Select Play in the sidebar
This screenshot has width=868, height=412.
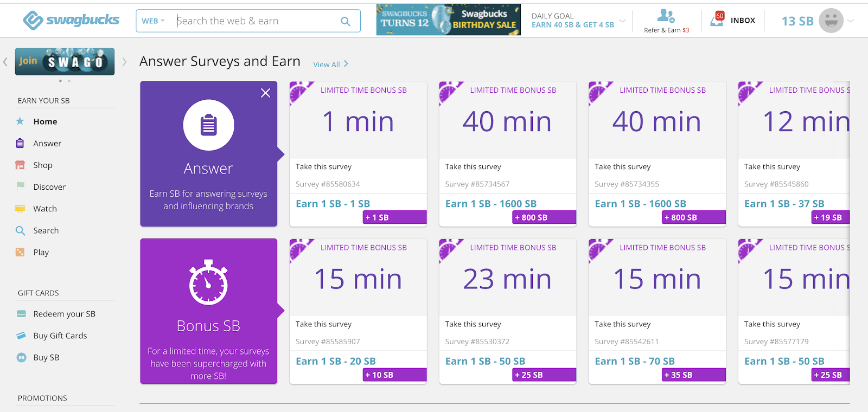coord(41,252)
